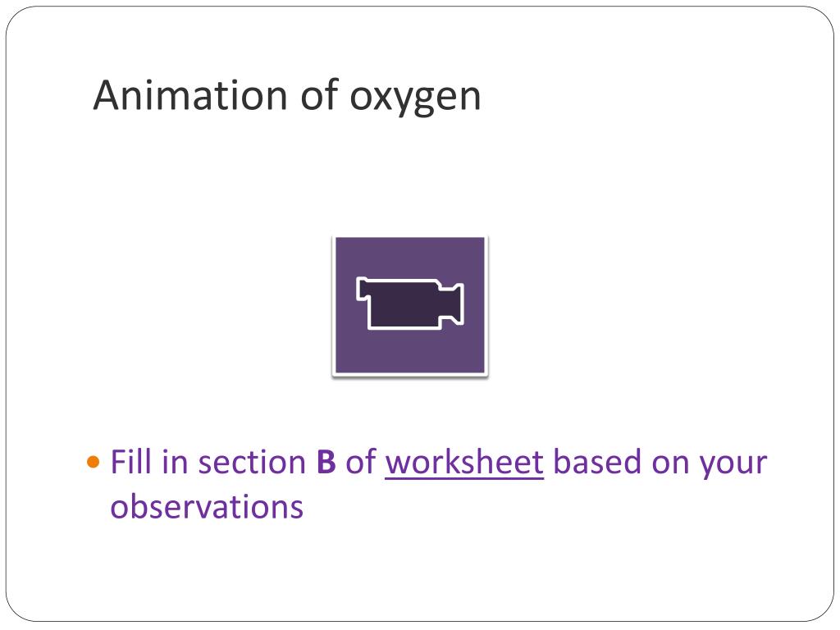This screenshot has width=840, height=630.
Task: Click the word "section" in the bullet text
Action: [252, 463]
